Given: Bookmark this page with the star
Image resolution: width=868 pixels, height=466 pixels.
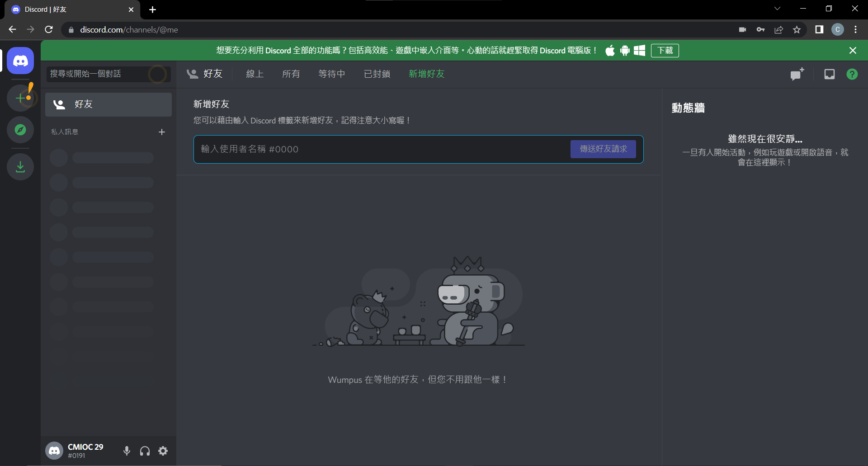Looking at the screenshot, I should (797, 30).
